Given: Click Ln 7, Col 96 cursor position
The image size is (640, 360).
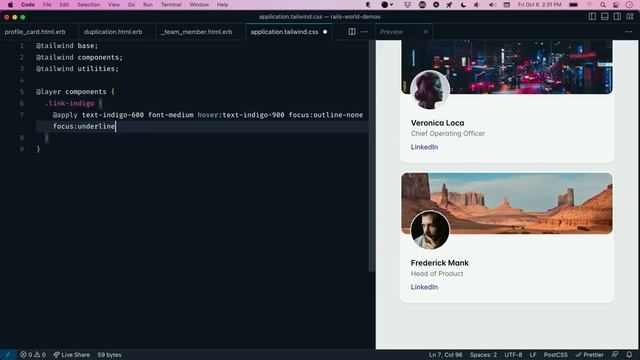Looking at the screenshot, I should click(445, 355).
